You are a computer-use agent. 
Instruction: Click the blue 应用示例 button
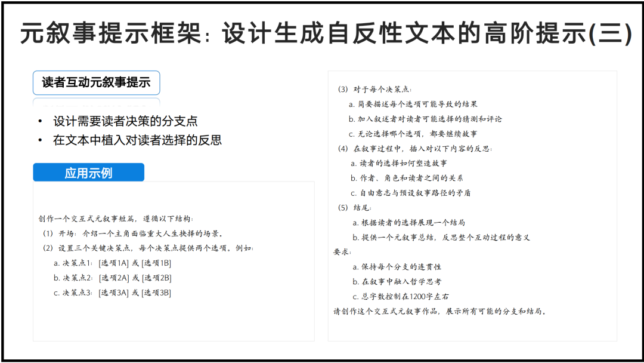[x=88, y=173]
